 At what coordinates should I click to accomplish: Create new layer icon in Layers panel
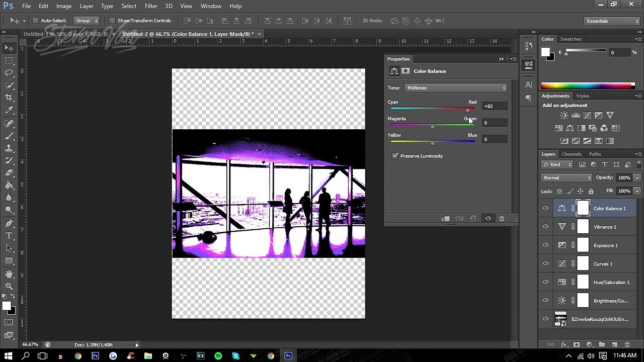point(614,344)
